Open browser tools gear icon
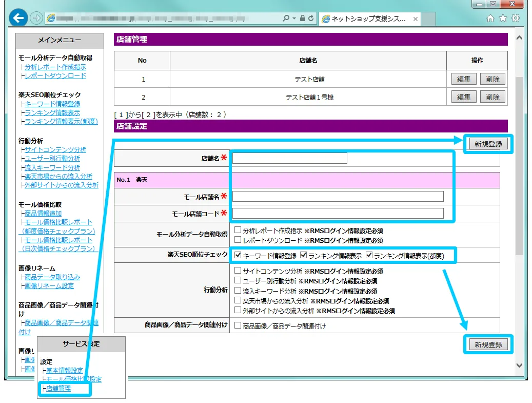 516,18
